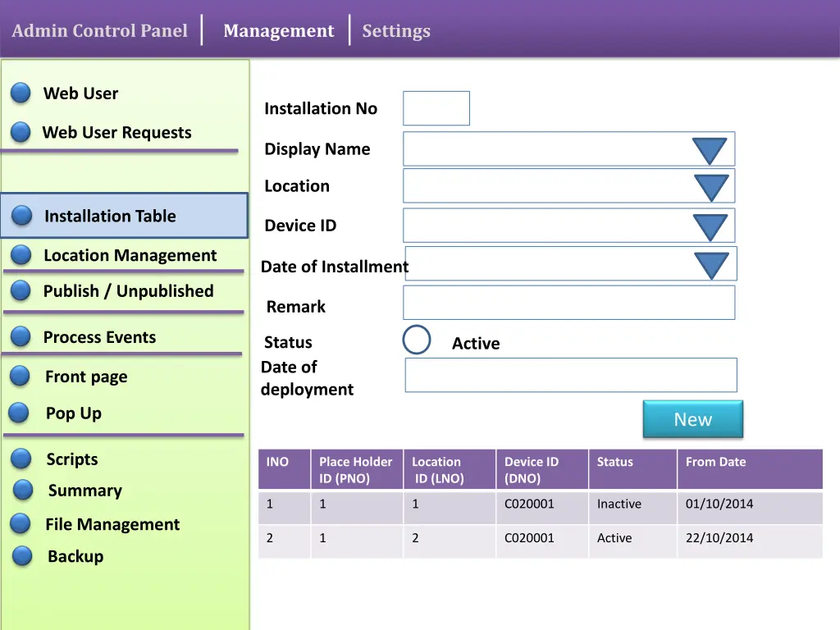840x630 pixels.
Task: Click the Date of deployment field
Action: point(571,375)
